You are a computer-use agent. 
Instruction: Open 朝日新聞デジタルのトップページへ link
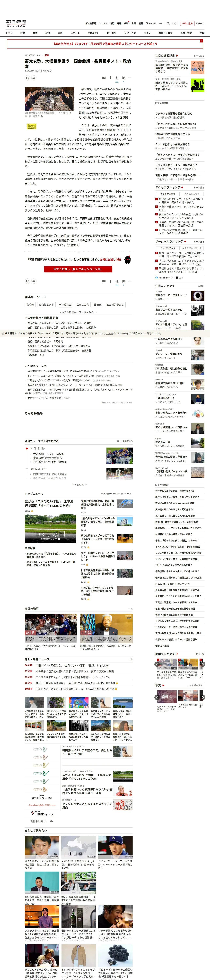pyautogui.click(x=117, y=493)
